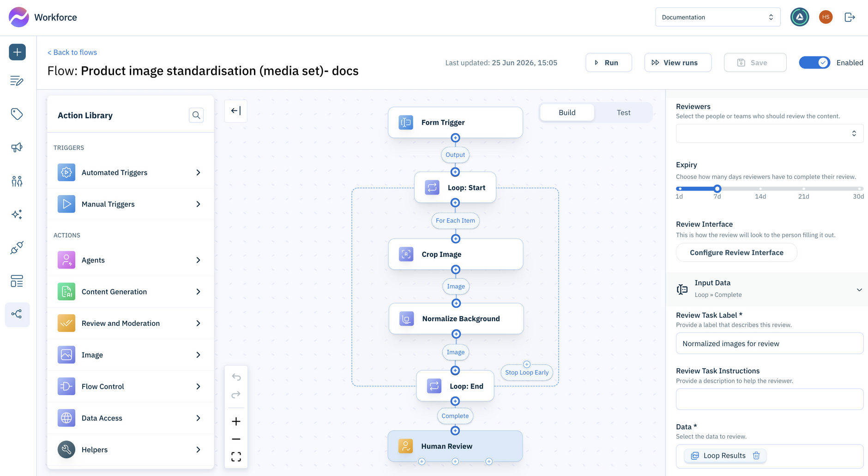This screenshot has height=476, width=868.
Task: Select the Form Trigger node
Action: pos(455,122)
